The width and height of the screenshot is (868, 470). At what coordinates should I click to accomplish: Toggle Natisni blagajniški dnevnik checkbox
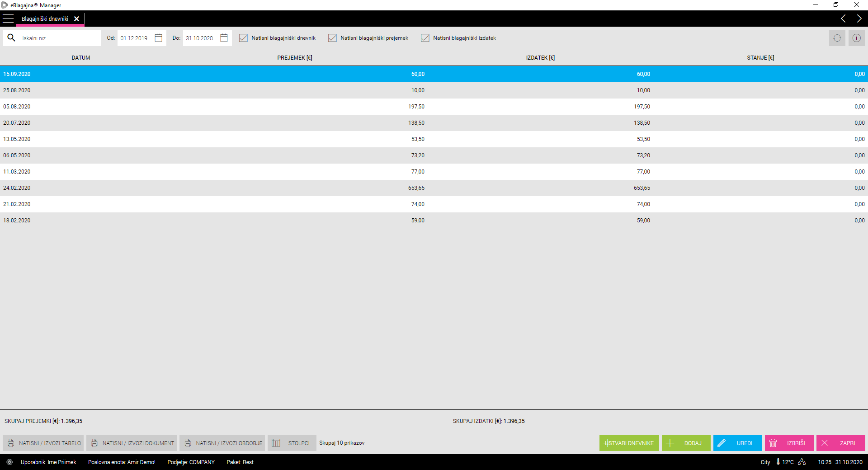[243, 38]
